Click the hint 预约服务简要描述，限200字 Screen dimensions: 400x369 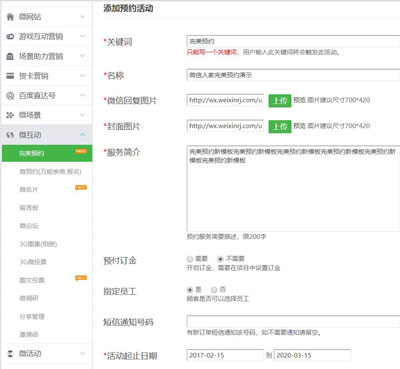click(226, 237)
